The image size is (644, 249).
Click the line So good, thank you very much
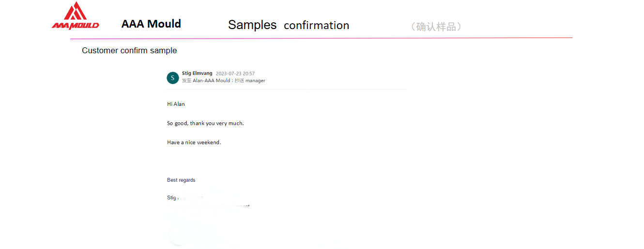point(205,123)
